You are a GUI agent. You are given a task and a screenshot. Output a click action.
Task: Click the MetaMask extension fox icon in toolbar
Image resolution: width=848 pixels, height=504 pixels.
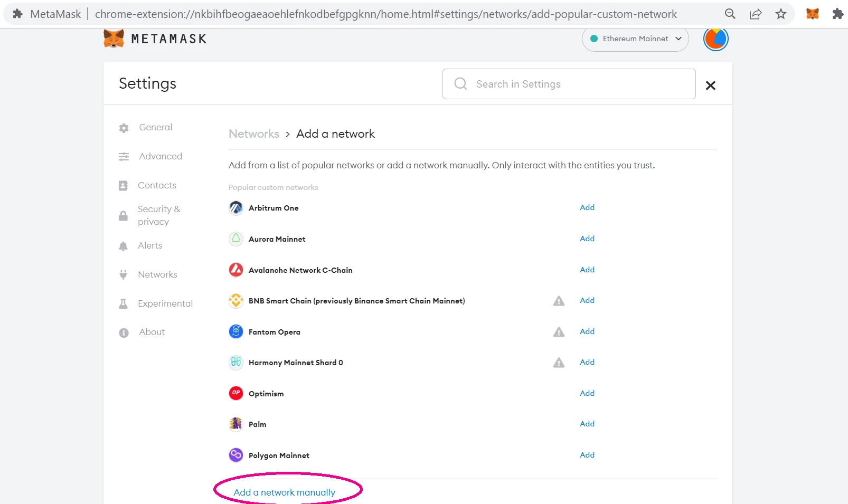(x=813, y=14)
